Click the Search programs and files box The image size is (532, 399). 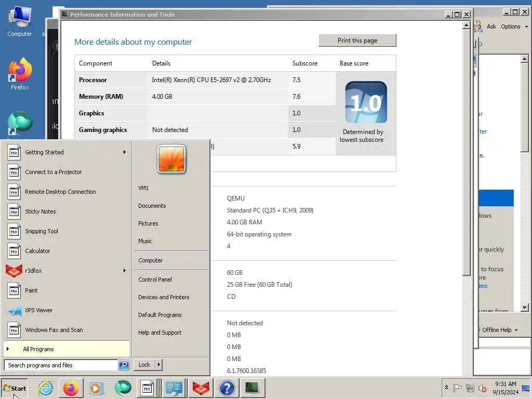pos(61,365)
